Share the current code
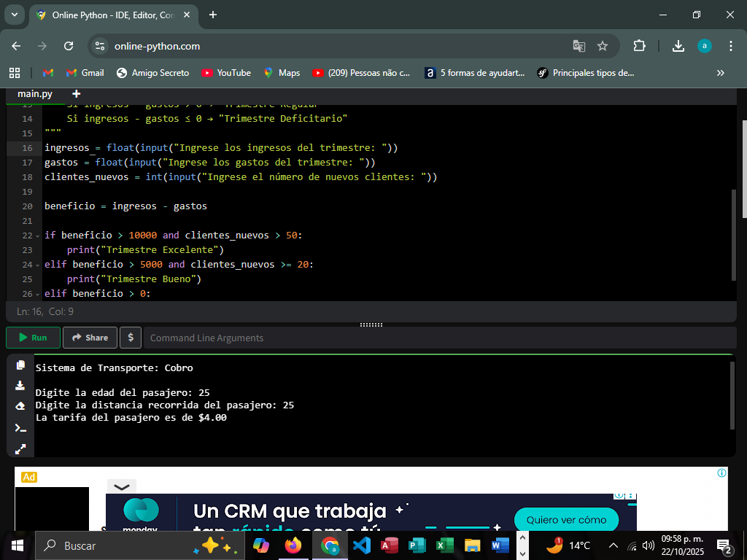747x560 pixels. pyautogui.click(x=89, y=337)
